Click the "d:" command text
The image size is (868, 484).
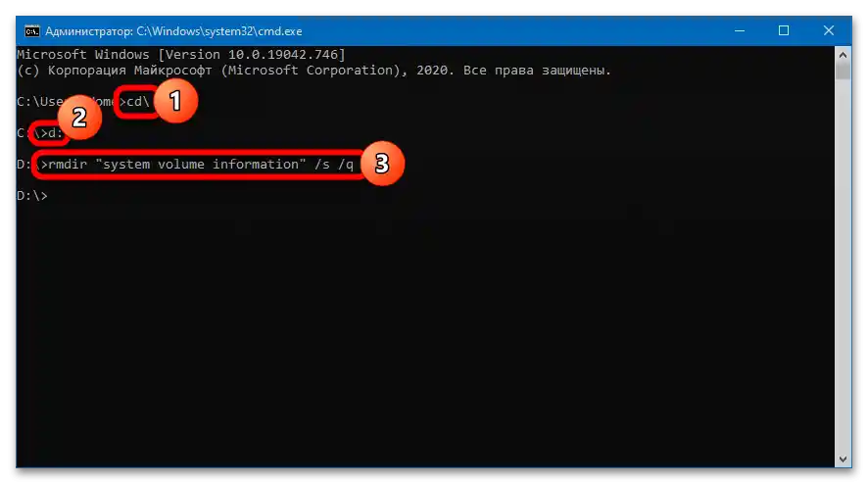click(56, 133)
